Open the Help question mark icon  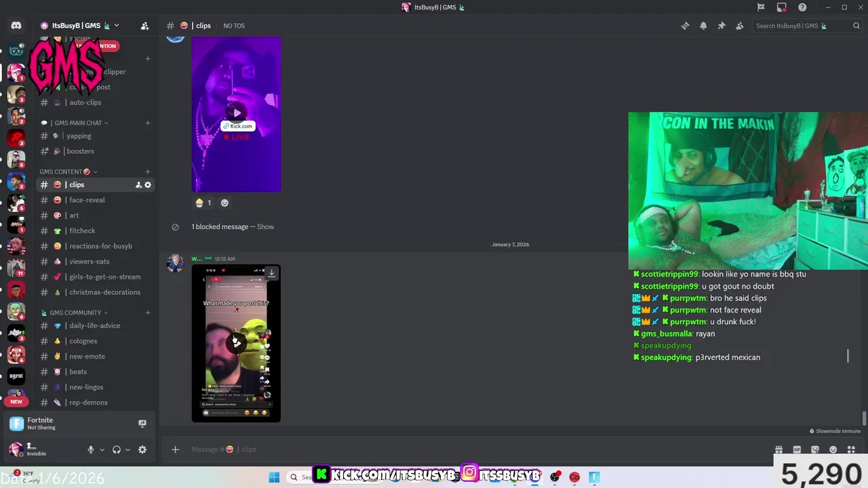pyautogui.click(x=802, y=7)
